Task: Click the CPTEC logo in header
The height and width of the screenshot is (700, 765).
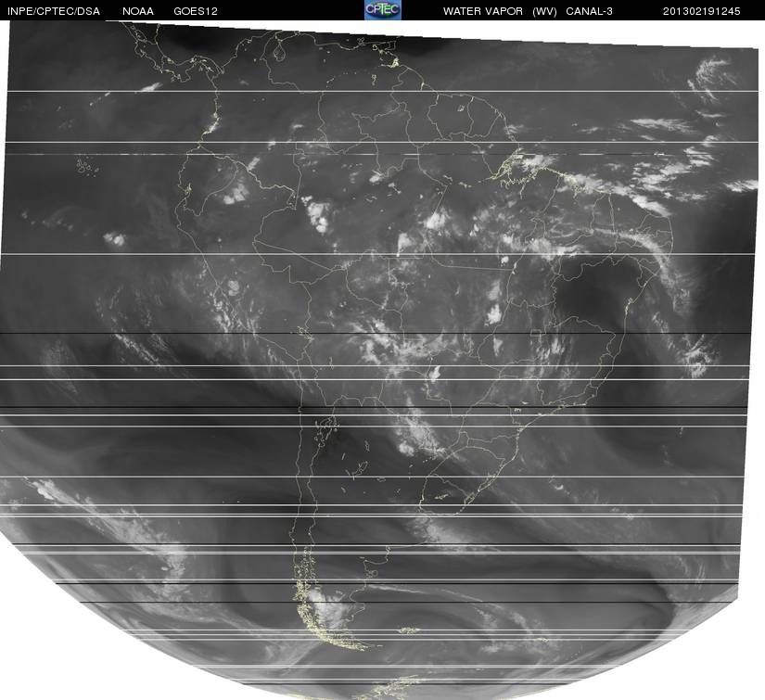Action: click(383, 10)
